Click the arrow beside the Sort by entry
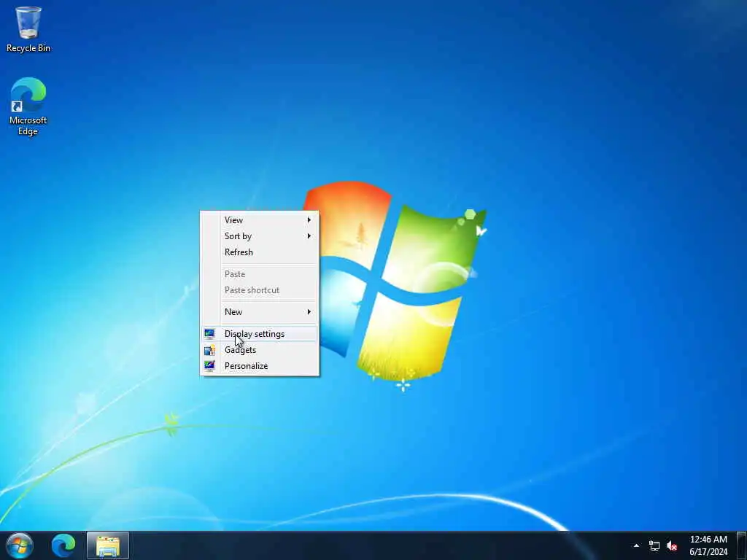 [309, 236]
